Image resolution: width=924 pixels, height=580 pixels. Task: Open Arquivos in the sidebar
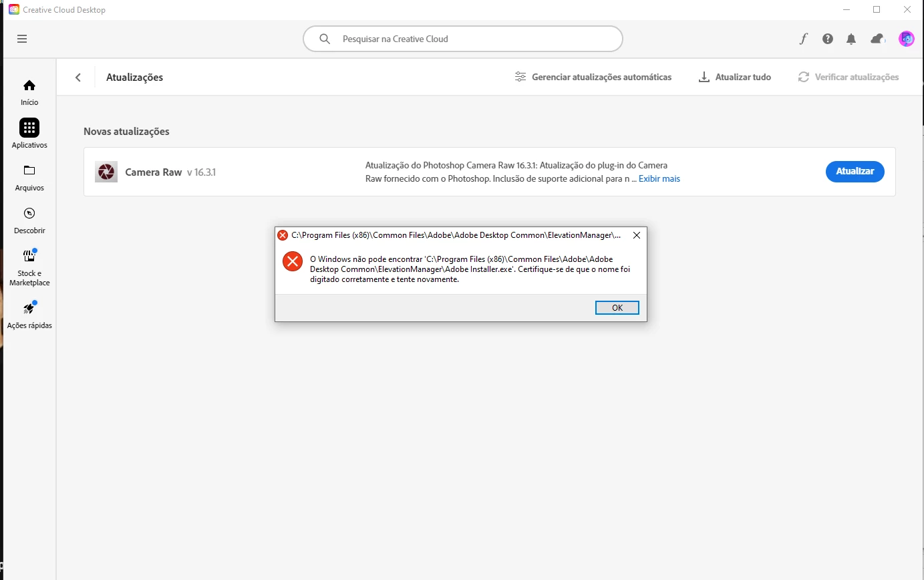coord(29,178)
